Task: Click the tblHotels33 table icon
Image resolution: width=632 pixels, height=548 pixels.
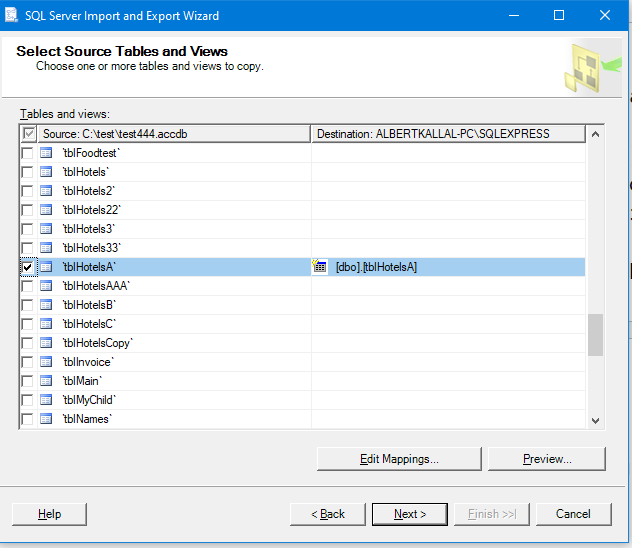Action: (46, 248)
